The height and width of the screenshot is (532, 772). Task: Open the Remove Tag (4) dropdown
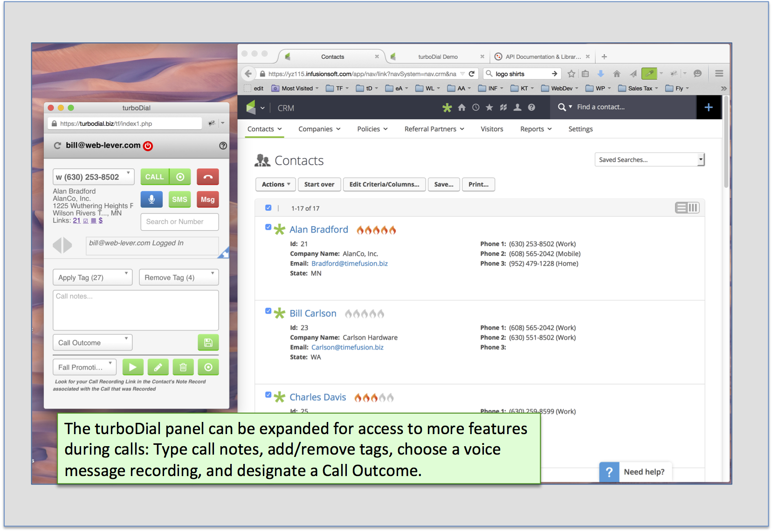pos(179,277)
